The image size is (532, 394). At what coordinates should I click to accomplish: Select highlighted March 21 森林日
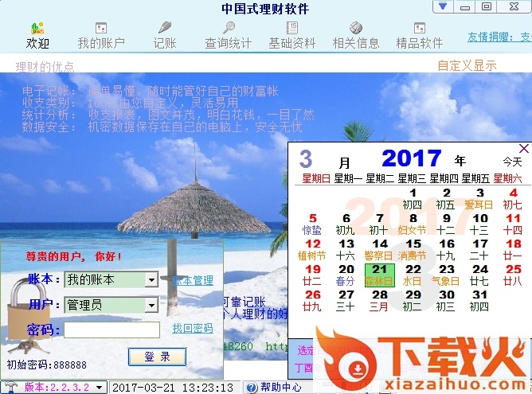(x=379, y=275)
